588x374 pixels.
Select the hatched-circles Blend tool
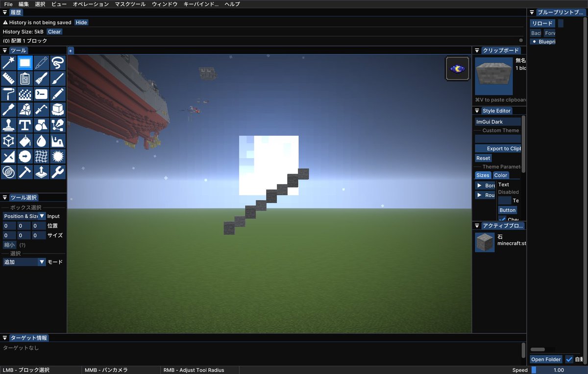pos(9,172)
